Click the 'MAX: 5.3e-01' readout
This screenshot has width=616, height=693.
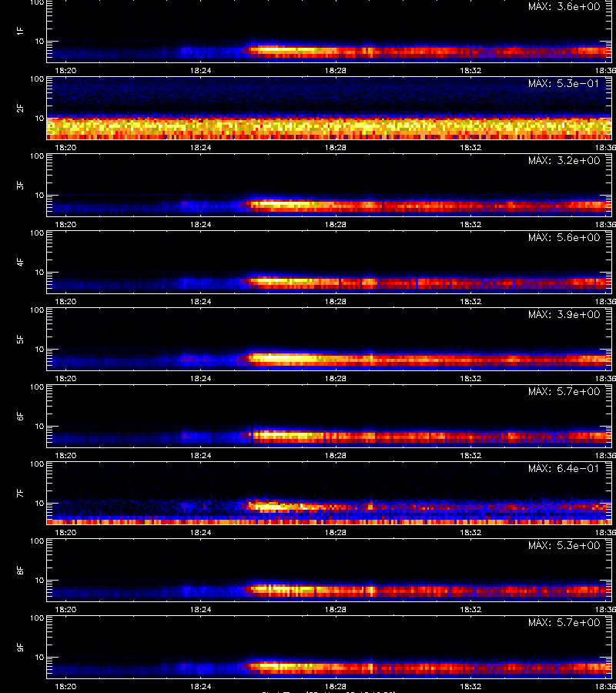(564, 83)
